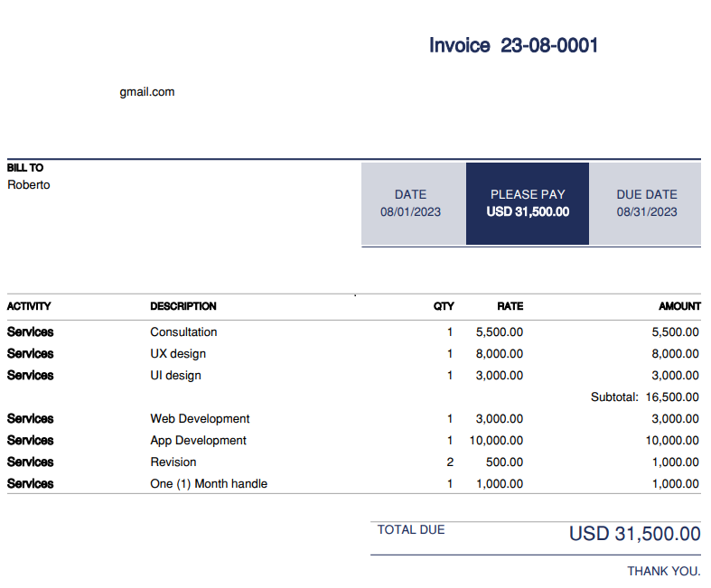Select the Revision description
Image resolution: width=711 pixels, height=588 pixels.
(x=173, y=462)
